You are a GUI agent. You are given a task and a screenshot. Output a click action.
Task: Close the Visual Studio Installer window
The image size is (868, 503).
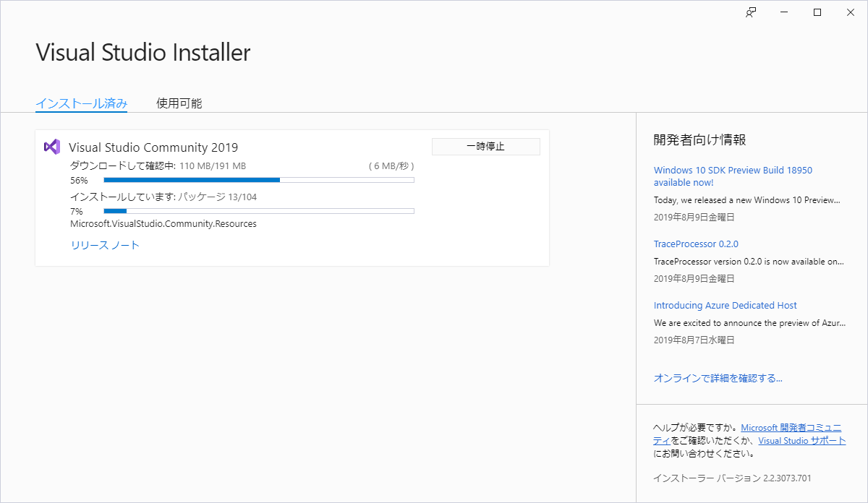[x=851, y=12]
